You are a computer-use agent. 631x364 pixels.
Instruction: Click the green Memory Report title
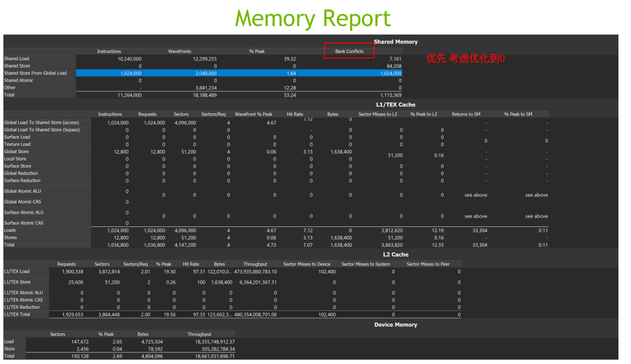[x=313, y=18]
